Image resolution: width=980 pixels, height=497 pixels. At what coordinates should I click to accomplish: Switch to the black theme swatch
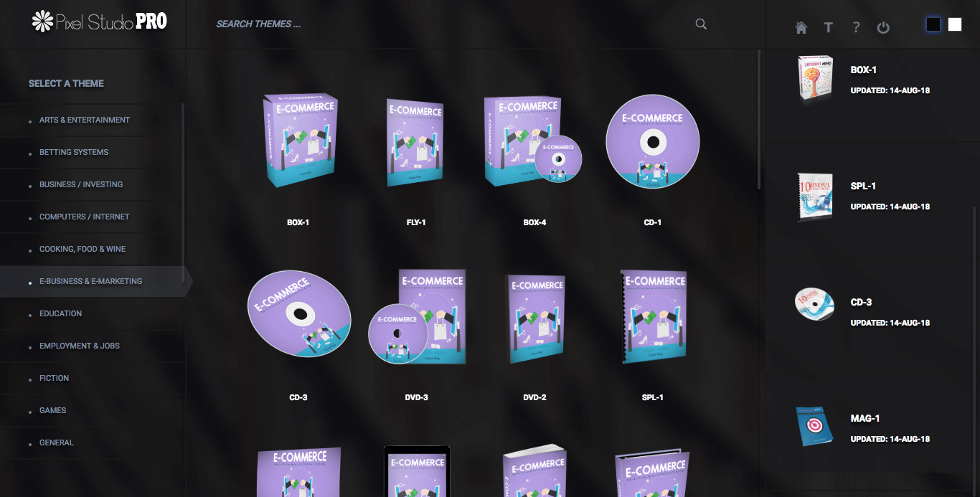tap(933, 24)
